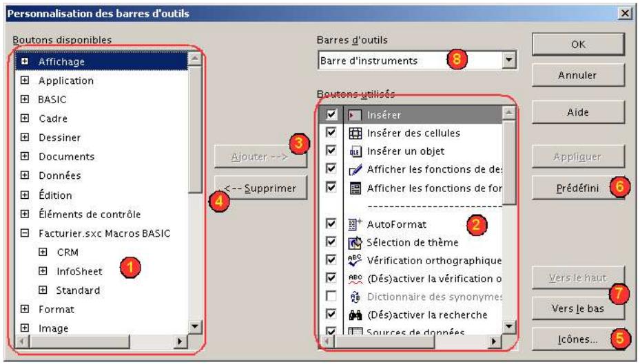This screenshot has width=640, height=364.
Task: Click the Afficher les fonctions de dessin icon
Action: tap(355, 169)
